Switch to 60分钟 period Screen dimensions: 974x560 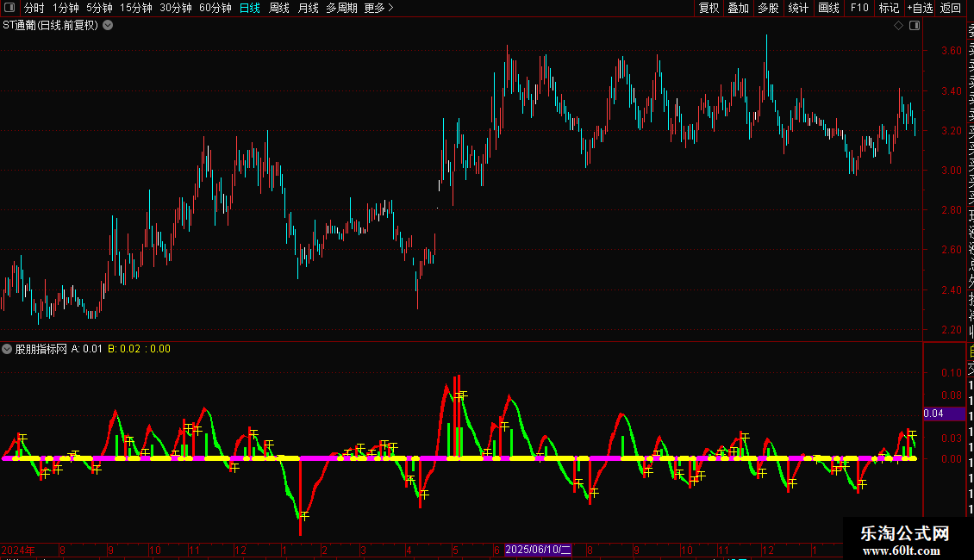click(215, 8)
